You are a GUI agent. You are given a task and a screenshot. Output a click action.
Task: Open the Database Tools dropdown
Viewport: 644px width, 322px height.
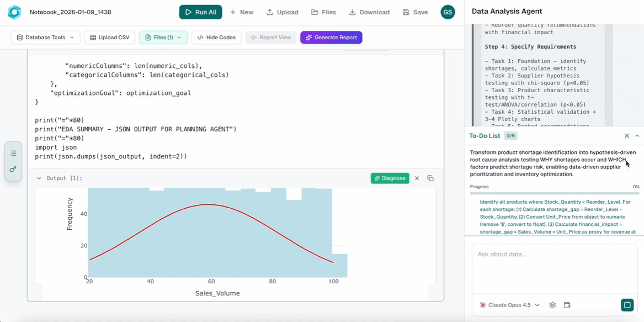click(45, 37)
